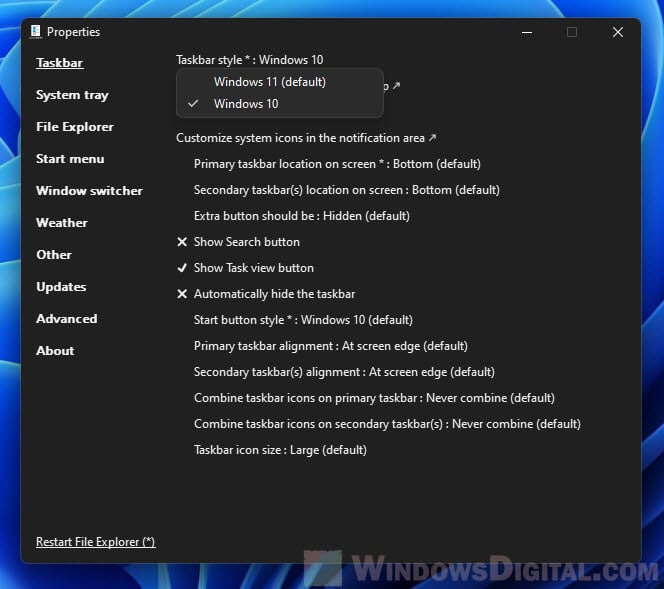Change Secondary taskbar(s) alignment setting
Image resolution: width=664 pixels, height=589 pixels.
(344, 372)
